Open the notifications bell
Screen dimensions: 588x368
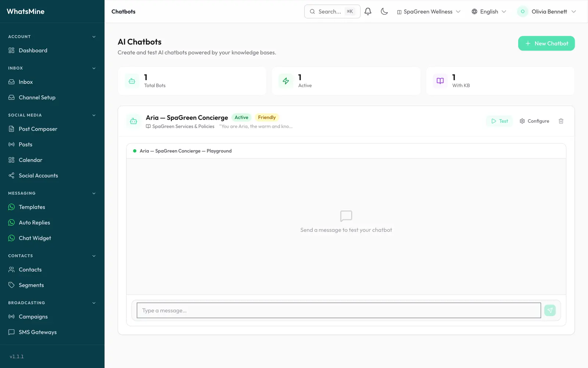[x=368, y=11]
